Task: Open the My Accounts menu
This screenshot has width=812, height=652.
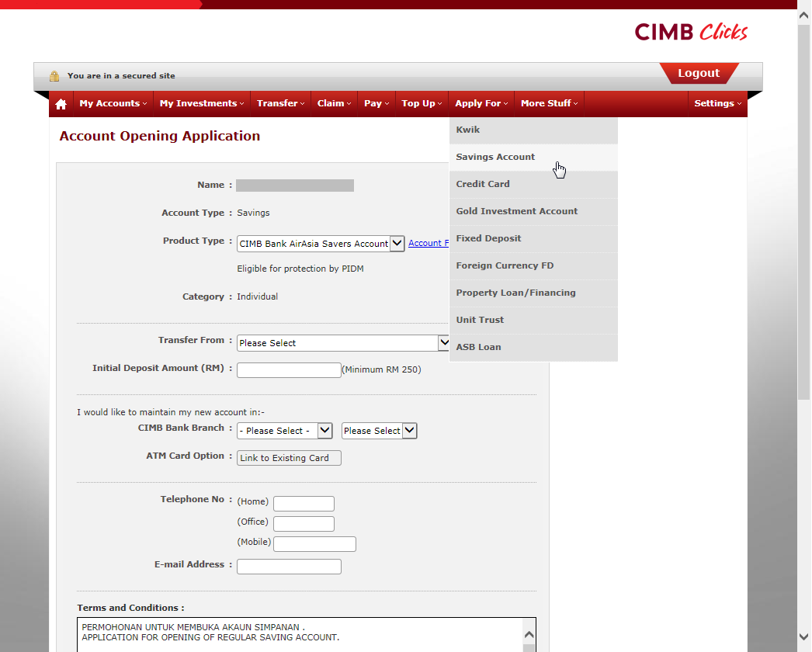Action: tap(113, 103)
